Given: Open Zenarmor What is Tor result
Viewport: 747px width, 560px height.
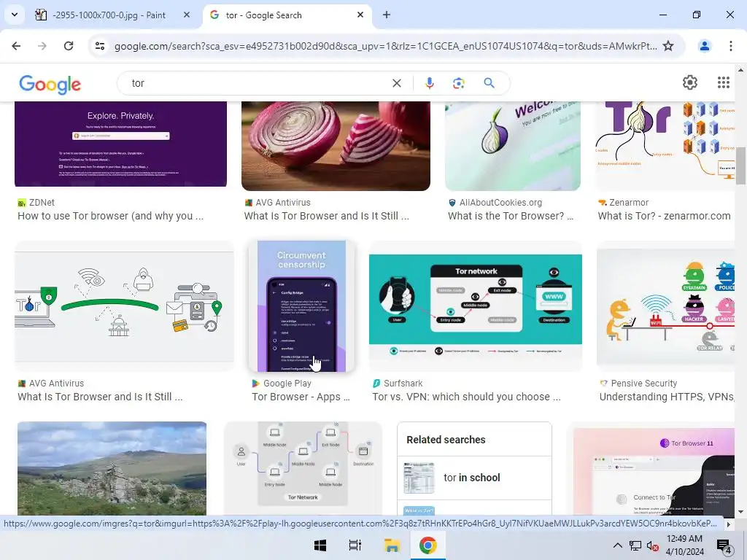Looking at the screenshot, I should point(664,216).
